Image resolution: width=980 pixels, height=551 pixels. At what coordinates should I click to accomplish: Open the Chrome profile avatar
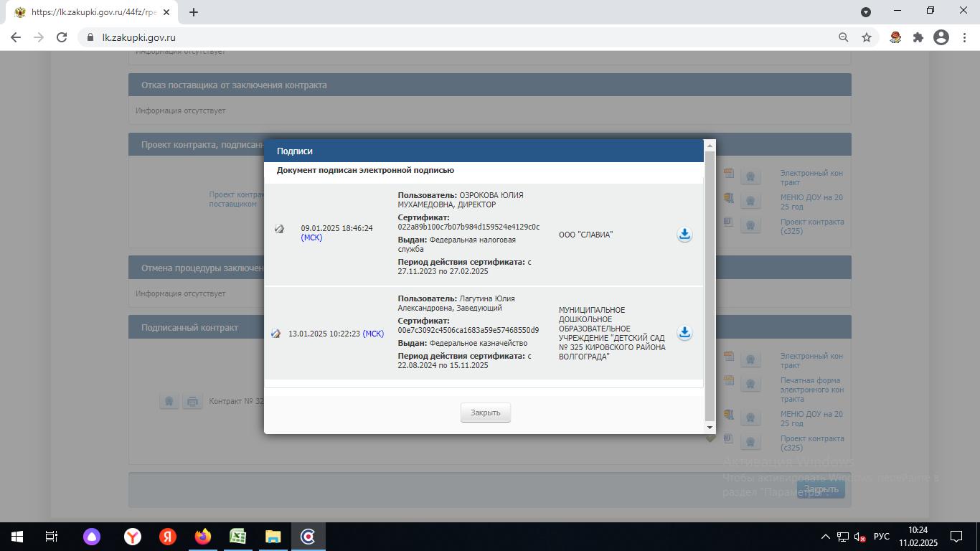(x=941, y=37)
